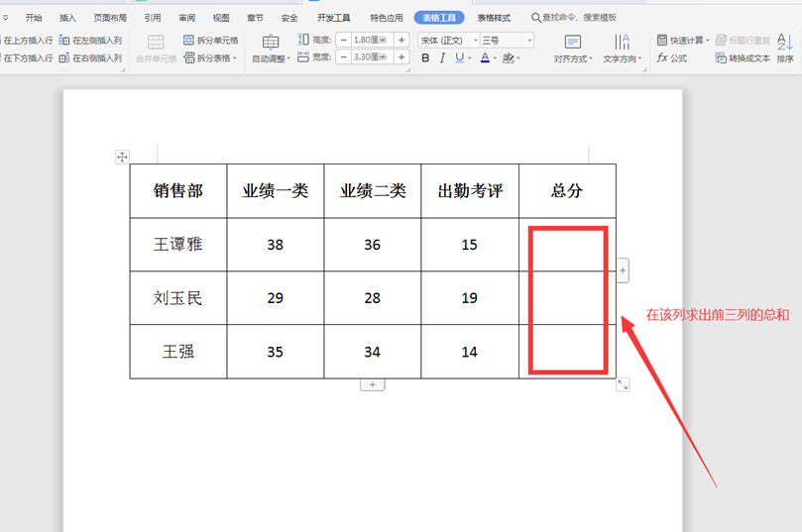
Task: Open the Developer Tools tab
Action: pos(333,18)
